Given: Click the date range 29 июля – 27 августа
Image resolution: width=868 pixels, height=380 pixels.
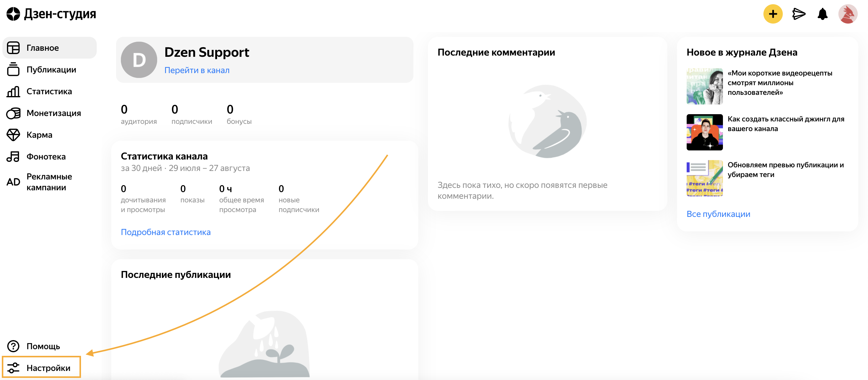Looking at the screenshot, I should tap(209, 168).
